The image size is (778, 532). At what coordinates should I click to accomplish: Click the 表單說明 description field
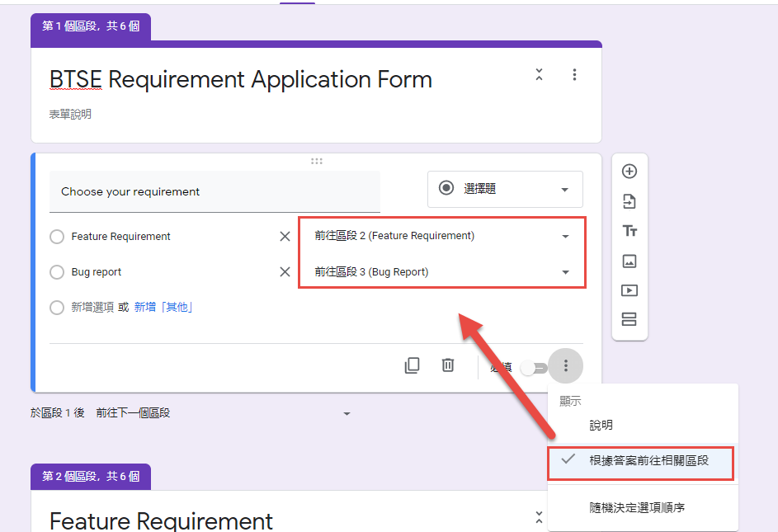70,114
